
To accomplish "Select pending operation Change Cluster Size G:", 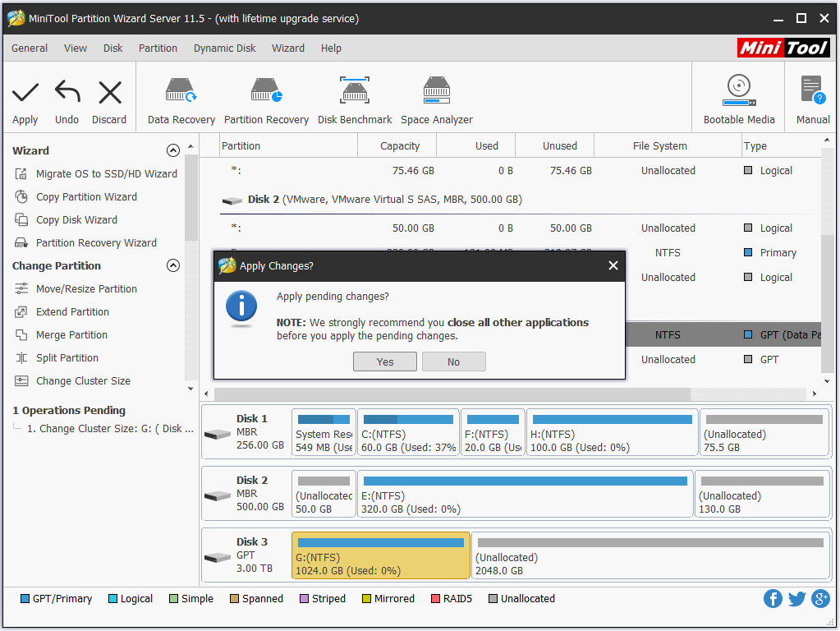I will point(110,428).
